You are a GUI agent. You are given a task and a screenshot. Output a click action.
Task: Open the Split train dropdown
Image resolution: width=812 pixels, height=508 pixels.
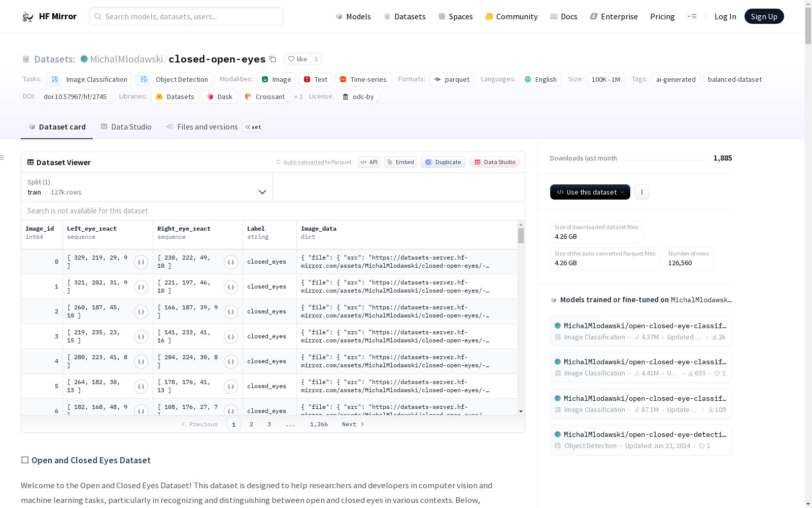[147, 187]
